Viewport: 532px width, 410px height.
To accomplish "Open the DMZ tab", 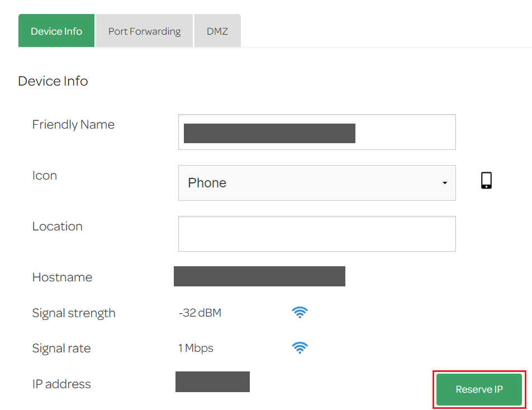I will pyautogui.click(x=217, y=31).
